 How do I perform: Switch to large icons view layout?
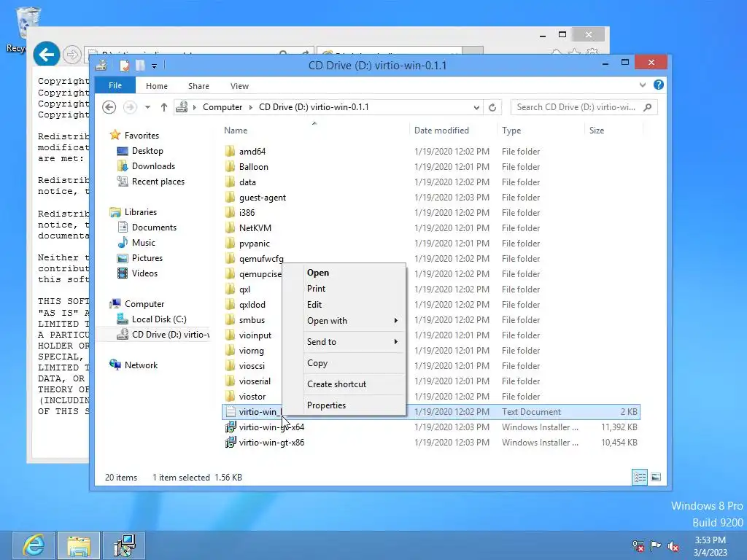click(x=656, y=477)
